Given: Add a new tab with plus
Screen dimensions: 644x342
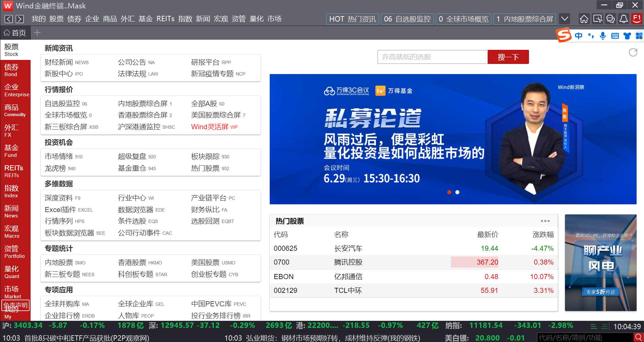Looking at the screenshot, I should [37, 33].
